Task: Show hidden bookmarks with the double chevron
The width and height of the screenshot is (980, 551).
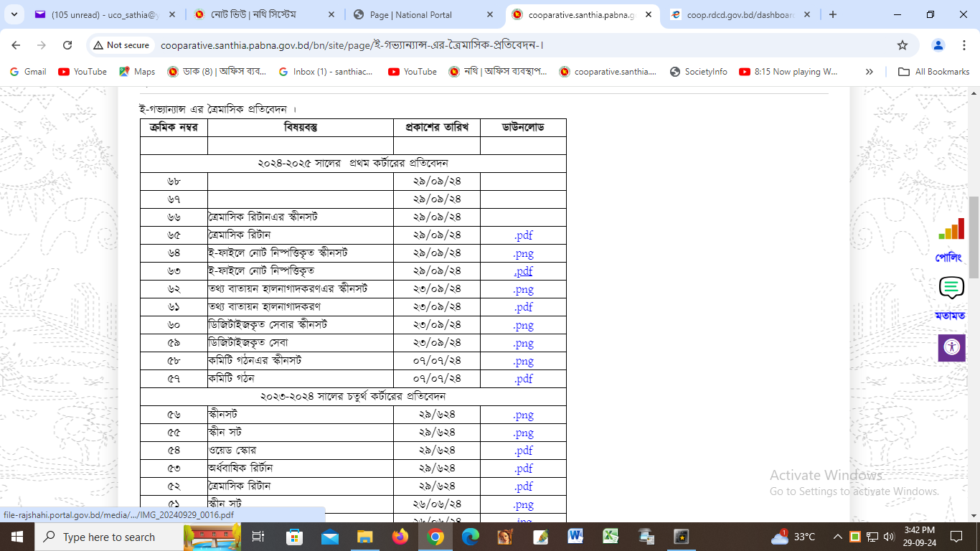Action: tap(870, 72)
